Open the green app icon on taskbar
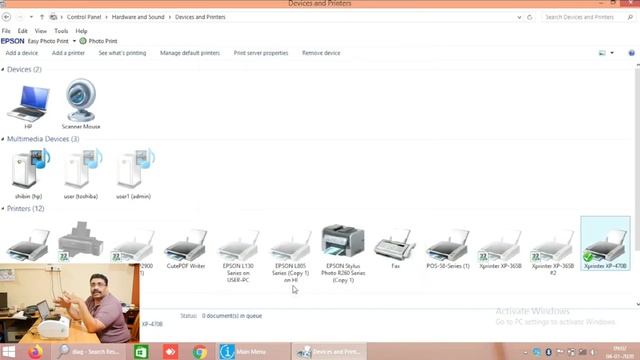Viewport: 640px width, 360px height. coord(141,351)
